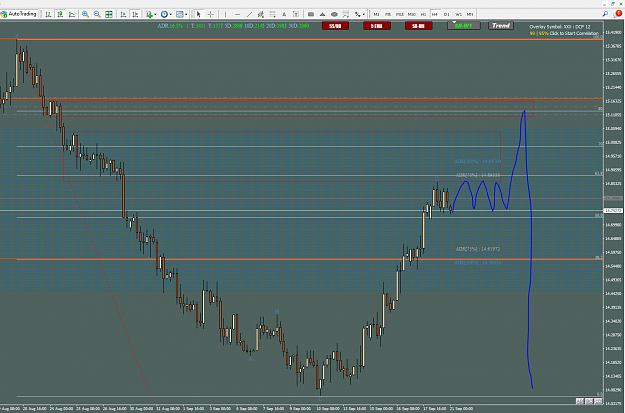Toggle the AutoTrading button
This screenshot has height=413, width=625.
19,14
